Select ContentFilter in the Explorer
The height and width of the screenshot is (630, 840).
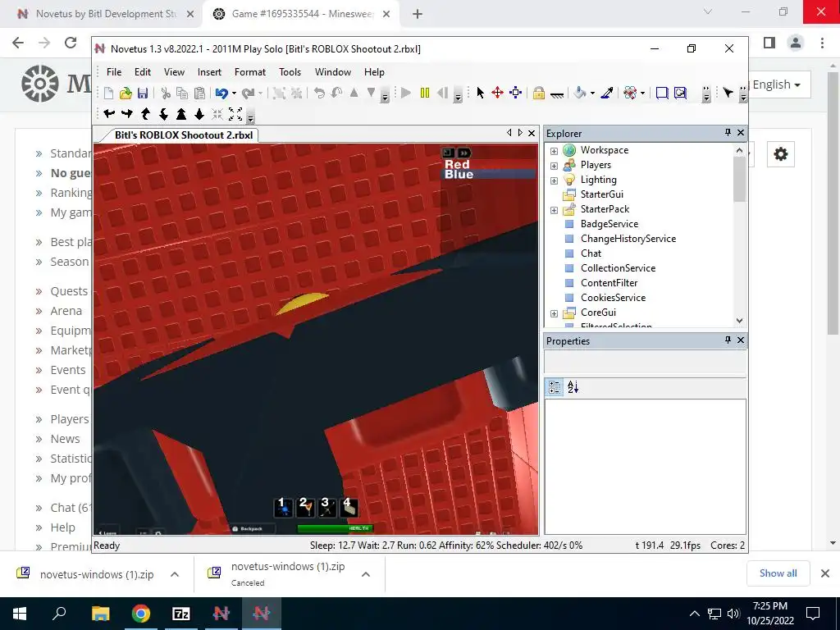tap(609, 283)
